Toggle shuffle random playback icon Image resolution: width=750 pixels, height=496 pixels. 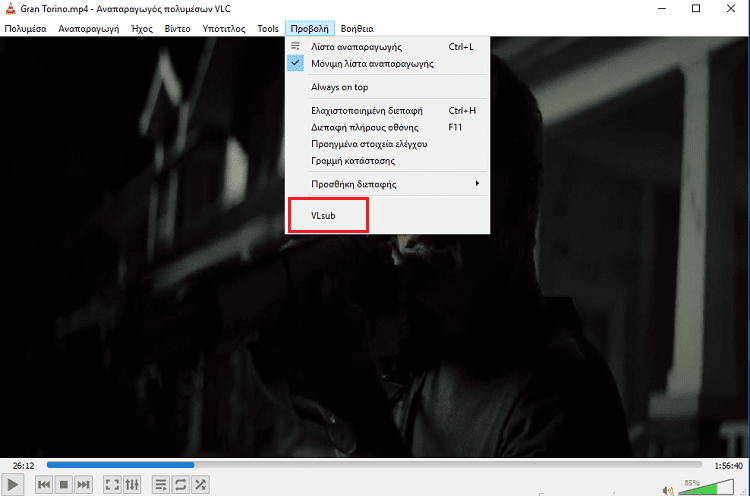pyautogui.click(x=200, y=485)
